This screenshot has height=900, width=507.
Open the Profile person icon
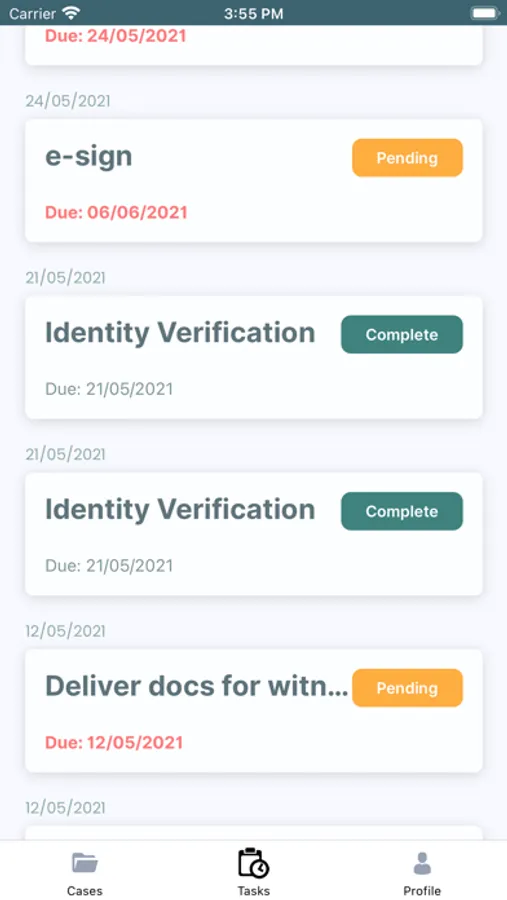422,863
